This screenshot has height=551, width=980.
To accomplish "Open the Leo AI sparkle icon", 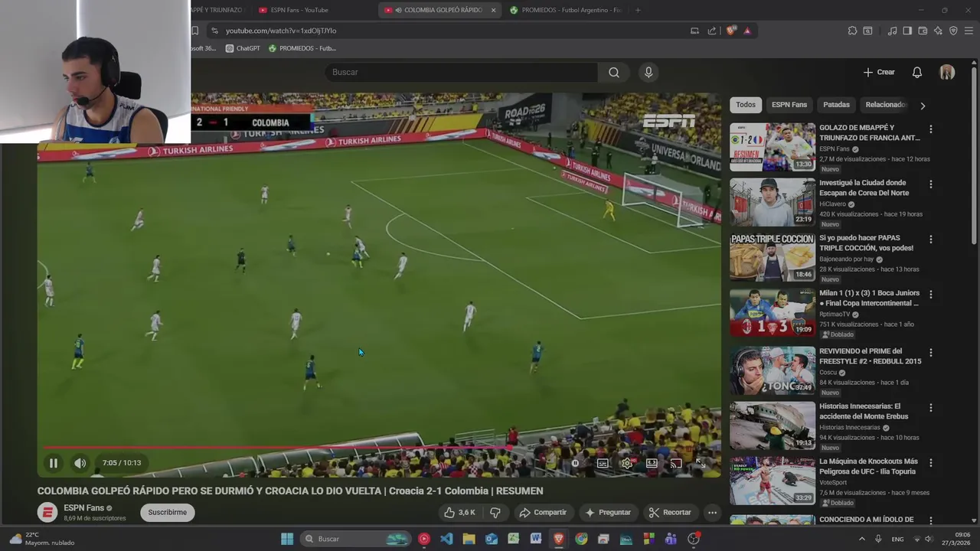I will click(x=938, y=31).
